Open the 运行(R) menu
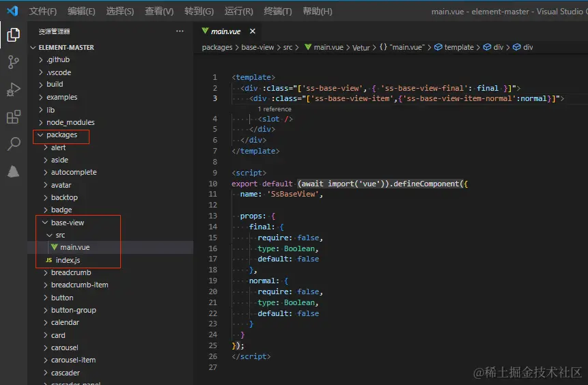Image resolution: width=588 pixels, height=385 pixels. point(239,11)
